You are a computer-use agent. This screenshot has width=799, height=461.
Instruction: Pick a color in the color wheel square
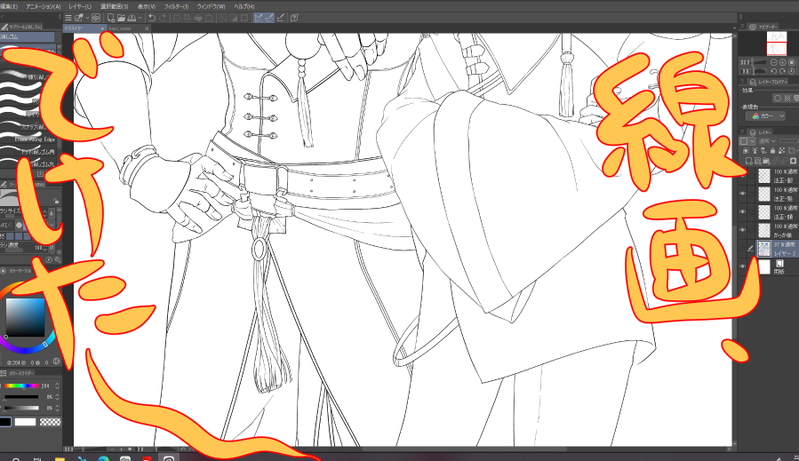[x=25, y=316]
